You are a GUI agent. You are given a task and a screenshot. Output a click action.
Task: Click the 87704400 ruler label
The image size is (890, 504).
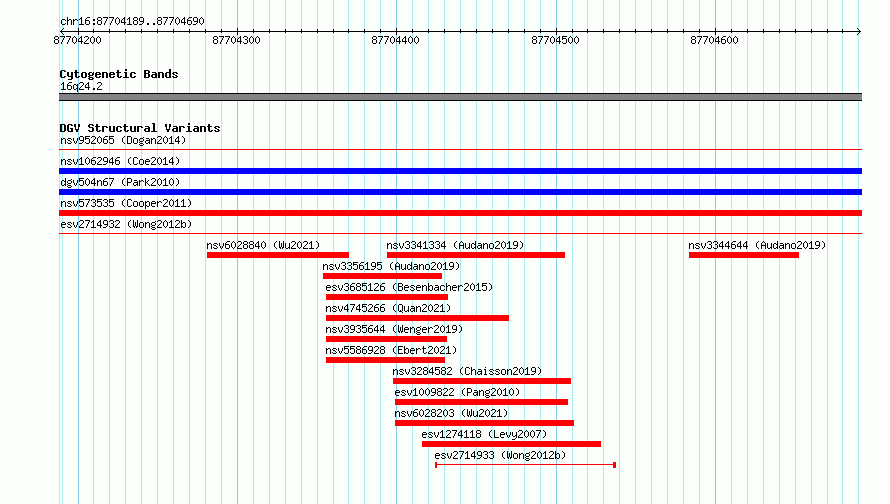pos(396,40)
